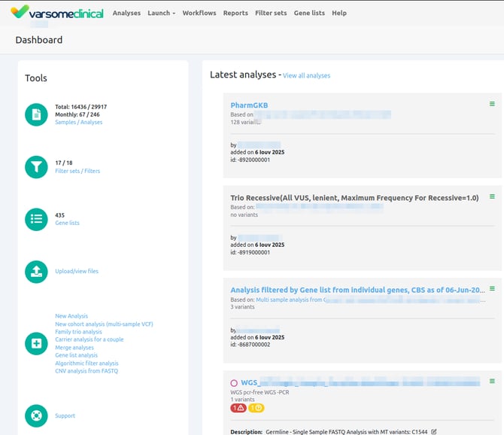This screenshot has width=504, height=435.
Task: Open the Trio Recessive card options menu
Action: pyautogui.click(x=492, y=196)
